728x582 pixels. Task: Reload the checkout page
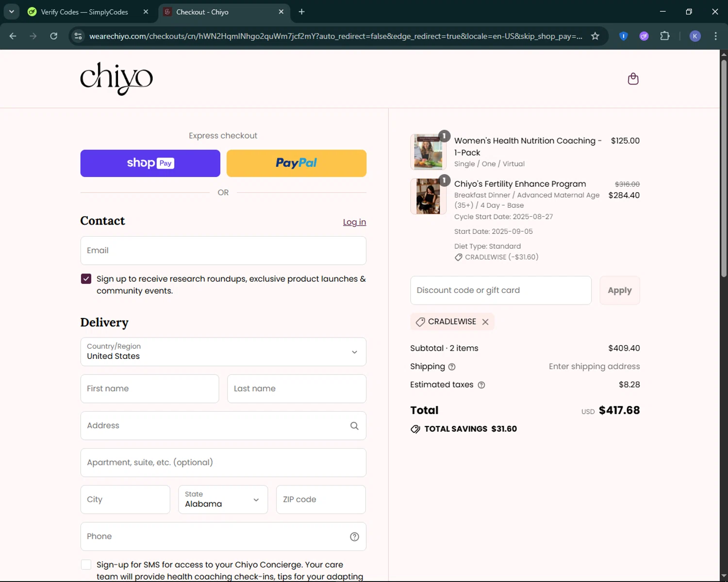point(54,36)
